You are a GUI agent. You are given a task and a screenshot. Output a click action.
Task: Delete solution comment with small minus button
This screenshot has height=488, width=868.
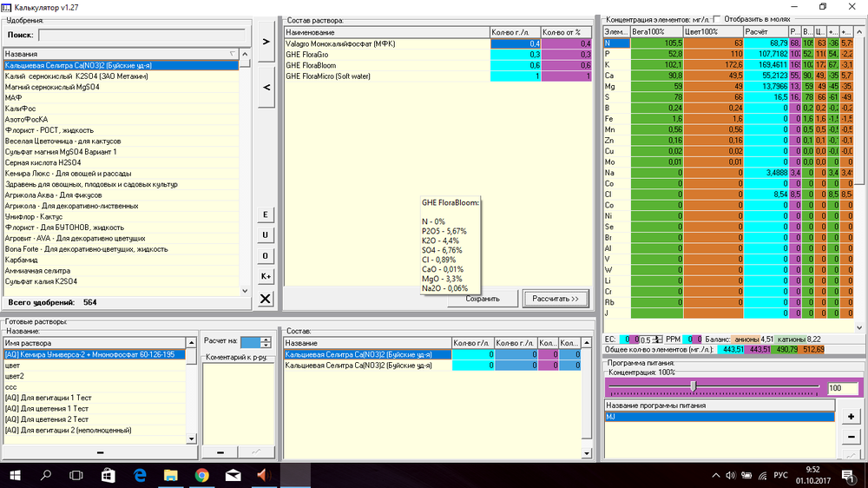(220, 452)
